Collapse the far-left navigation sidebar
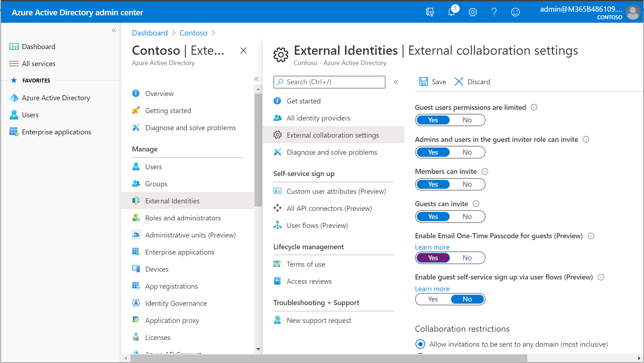The width and height of the screenshot is (644, 363). coord(114,30)
